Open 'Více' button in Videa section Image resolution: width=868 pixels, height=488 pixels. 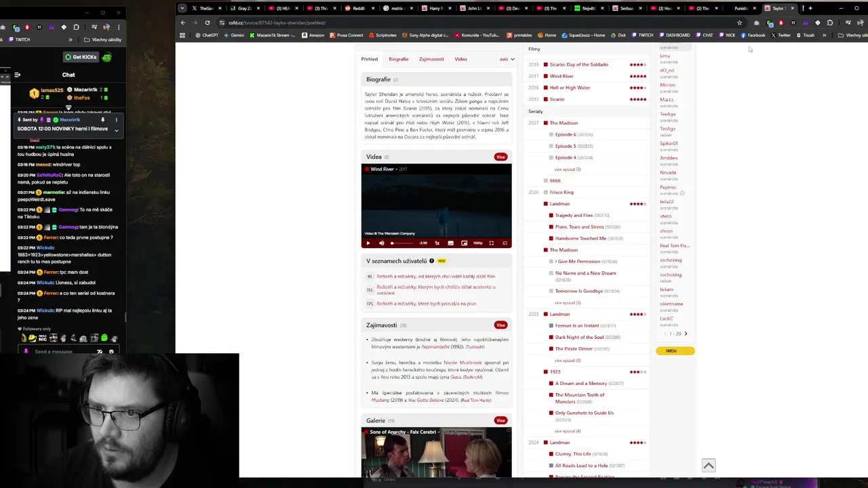(x=500, y=157)
